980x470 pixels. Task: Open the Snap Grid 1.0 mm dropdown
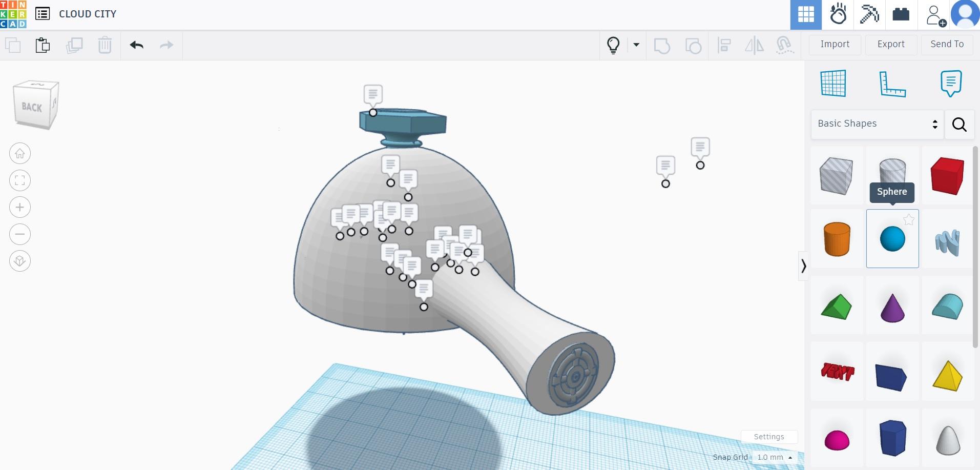pyautogui.click(x=775, y=457)
